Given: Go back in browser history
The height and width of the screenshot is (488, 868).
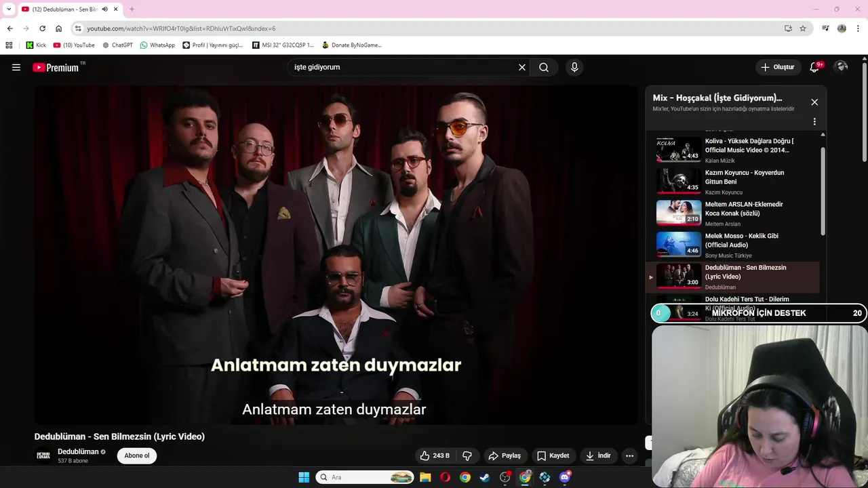Looking at the screenshot, I should point(10,28).
